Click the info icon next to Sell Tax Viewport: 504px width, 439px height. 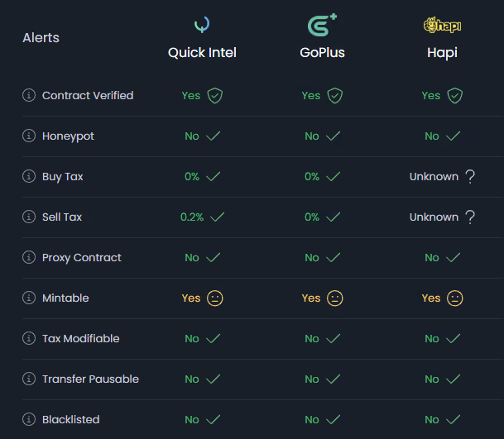point(29,217)
